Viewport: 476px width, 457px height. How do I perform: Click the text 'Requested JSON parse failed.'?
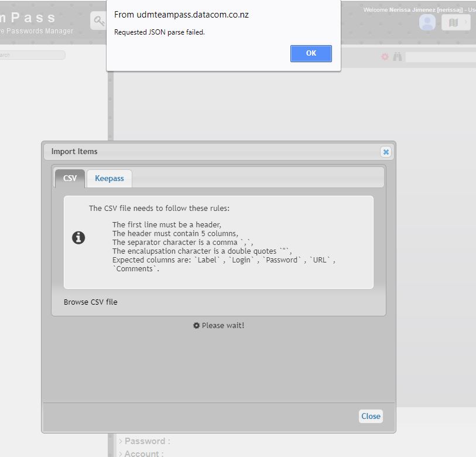159,32
